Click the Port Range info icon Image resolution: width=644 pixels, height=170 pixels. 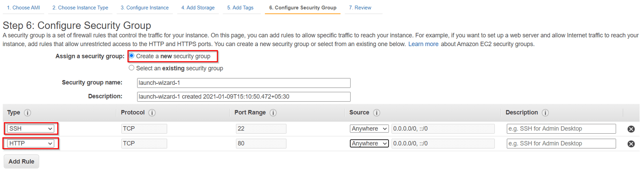pyautogui.click(x=273, y=113)
